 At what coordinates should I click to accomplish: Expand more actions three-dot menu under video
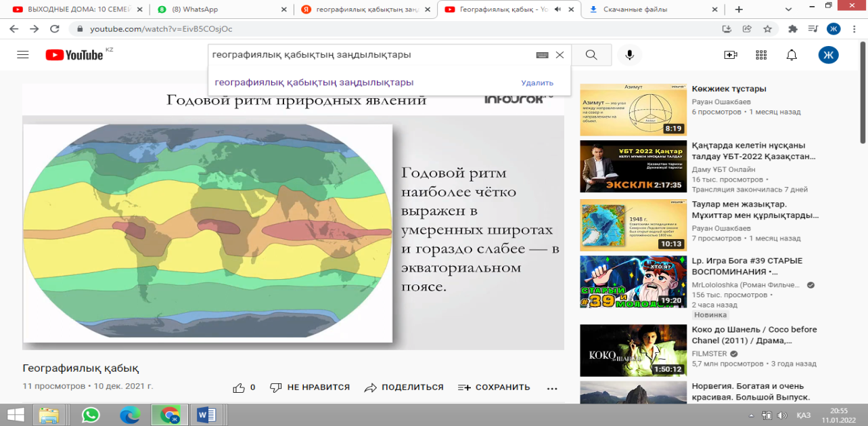coord(552,388)
